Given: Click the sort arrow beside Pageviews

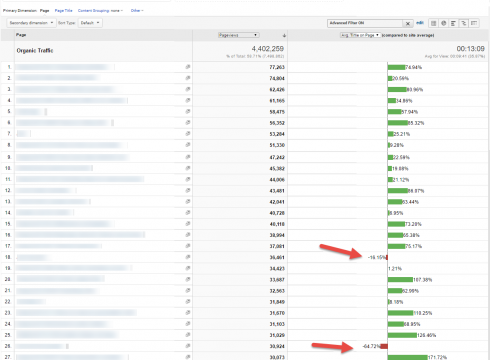Looking at the screenshot, I should pyautogui.click(x=284, y=35).
